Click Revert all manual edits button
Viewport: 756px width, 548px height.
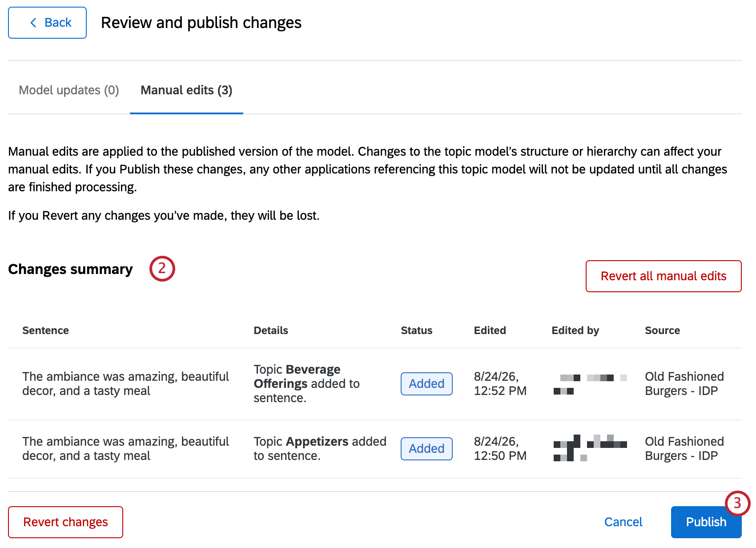(664, 276)
